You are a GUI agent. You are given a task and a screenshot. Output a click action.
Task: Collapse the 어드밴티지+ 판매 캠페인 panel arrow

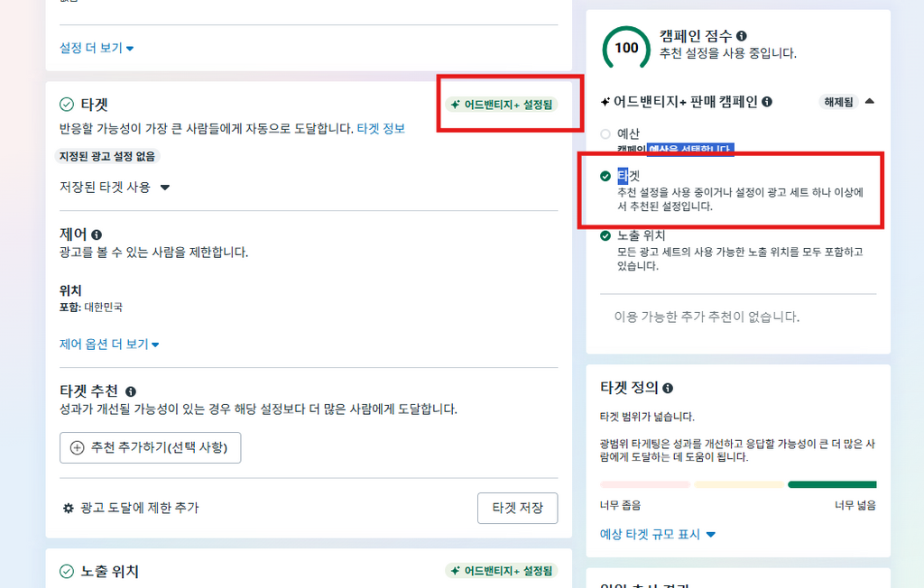[x=869, y=101]
